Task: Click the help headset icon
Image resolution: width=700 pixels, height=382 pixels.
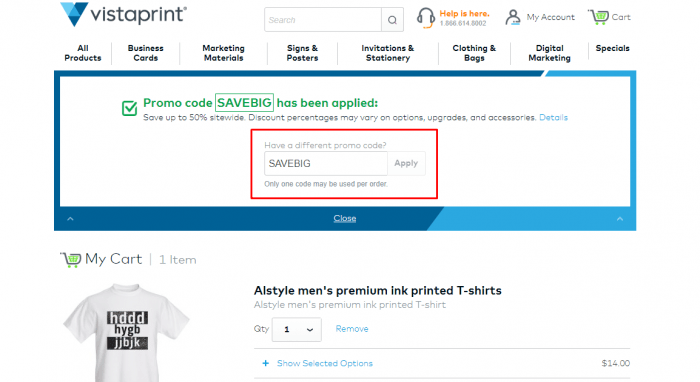Action: click(x=425, y=17)
